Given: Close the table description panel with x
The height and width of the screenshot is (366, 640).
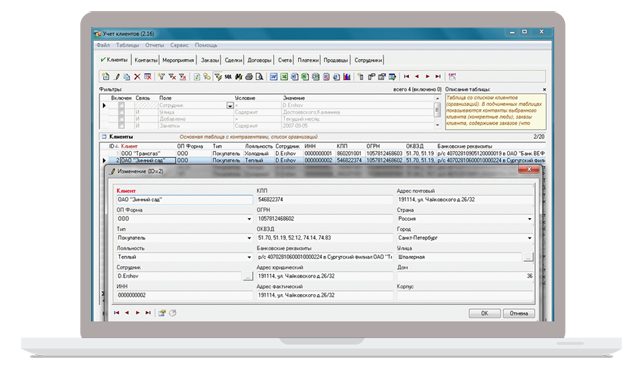Looking at the screenshot, I should [x=544, y=89].
